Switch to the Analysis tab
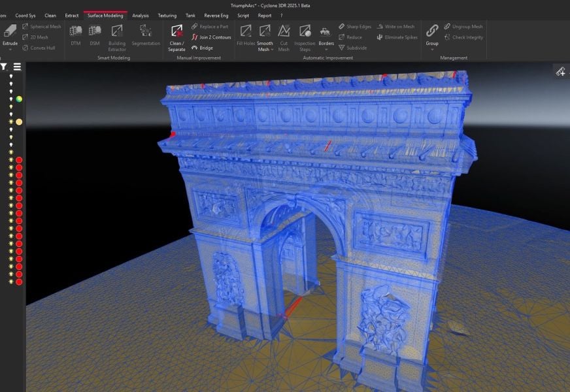The height and width of the screenshot is (392, 570). coord(141,16)
